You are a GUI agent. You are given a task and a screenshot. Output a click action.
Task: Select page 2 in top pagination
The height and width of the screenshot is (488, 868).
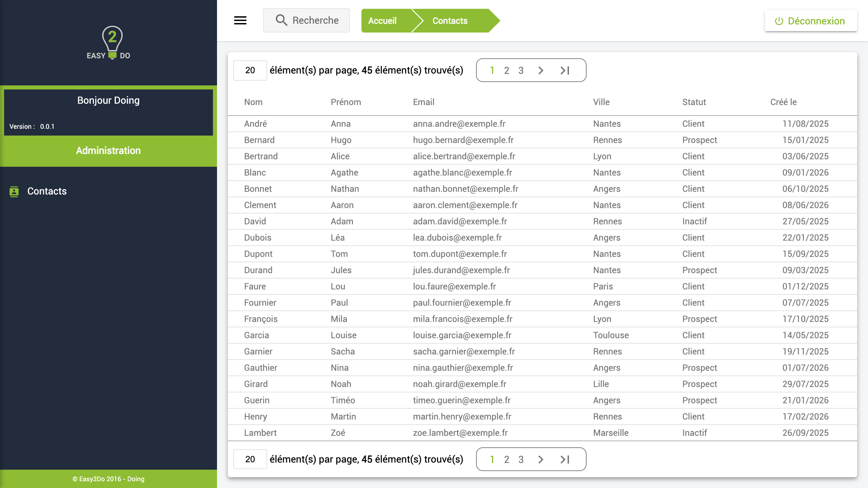[507, 70]
